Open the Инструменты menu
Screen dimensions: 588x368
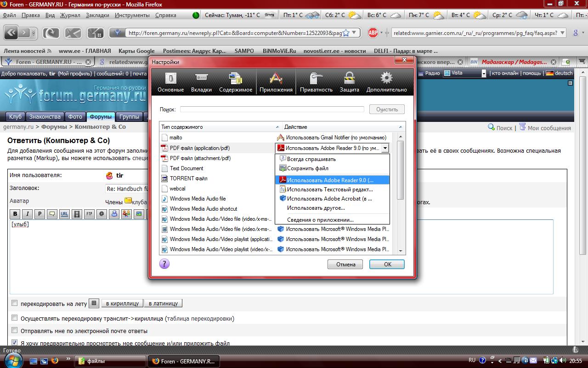pyautogui.click(x=132, y=15)
